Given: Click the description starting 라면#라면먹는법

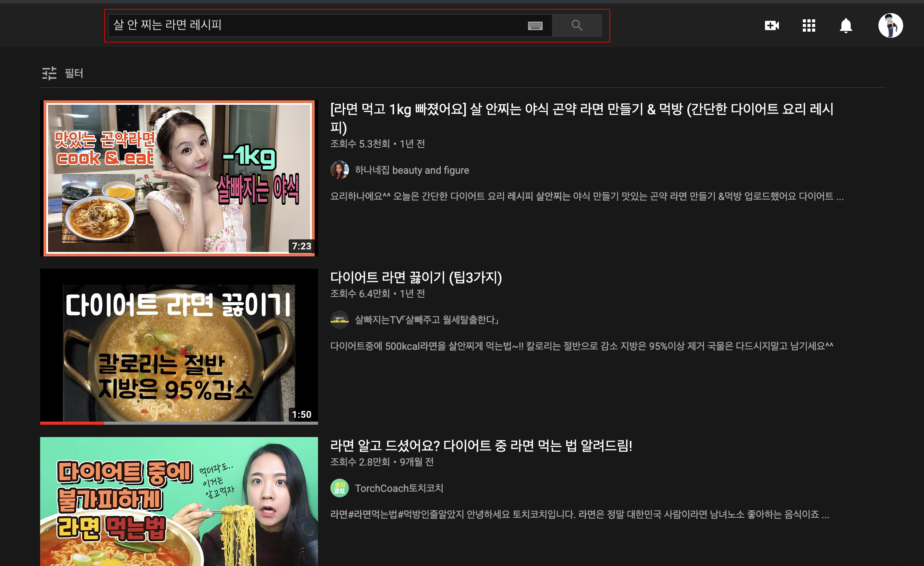Looking at the screenshot, I should (580, 514).
